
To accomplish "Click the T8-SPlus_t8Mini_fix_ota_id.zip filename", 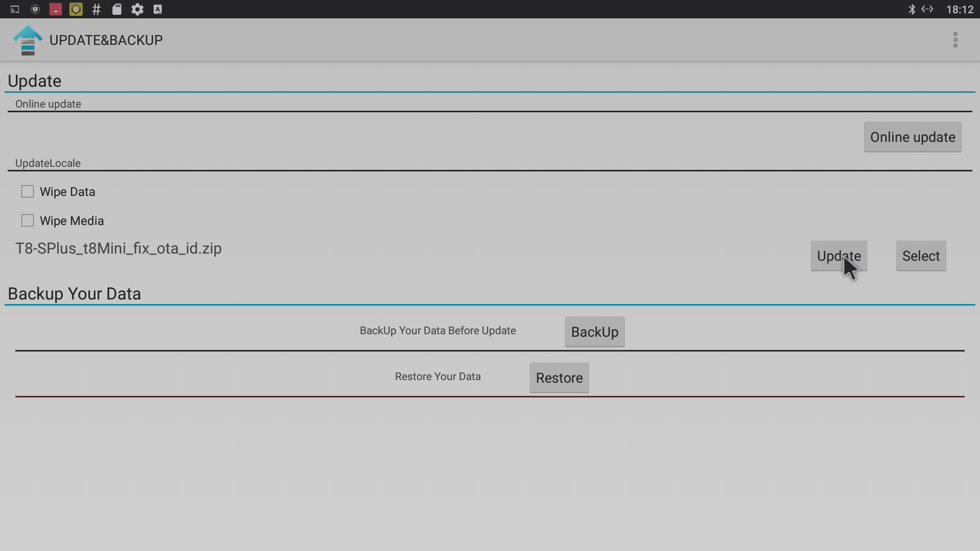I will click(x=118, y=248).
